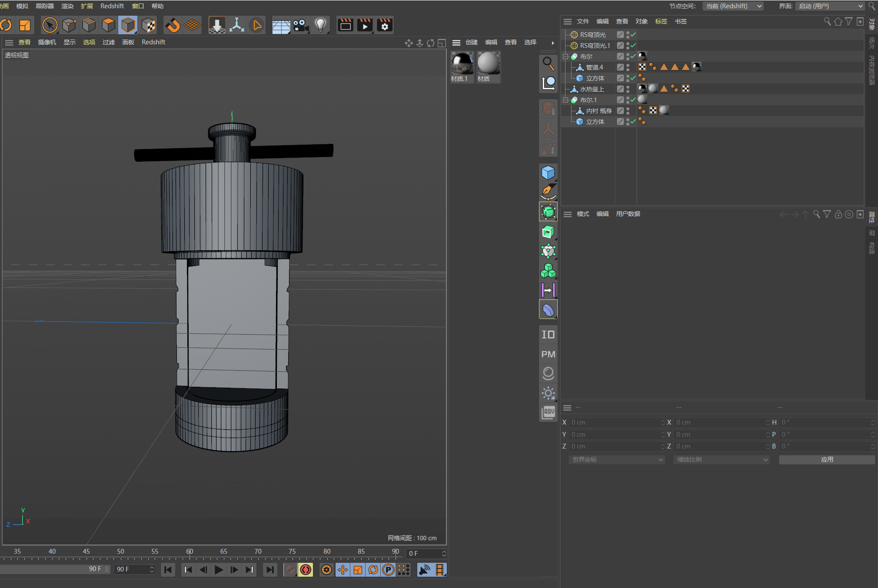Click the 应用 apply button
The height and width of the screenshot is (588, 878).
(x=827, y=460)
